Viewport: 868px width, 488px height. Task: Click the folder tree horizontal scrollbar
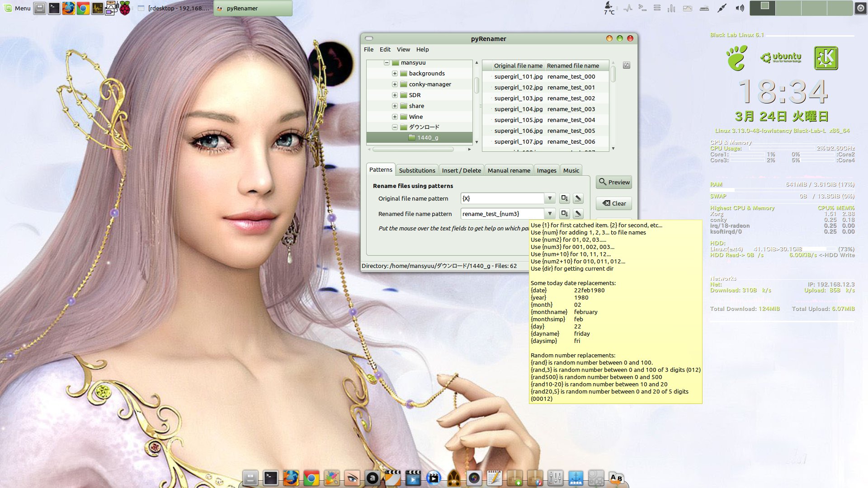point(412,149)
